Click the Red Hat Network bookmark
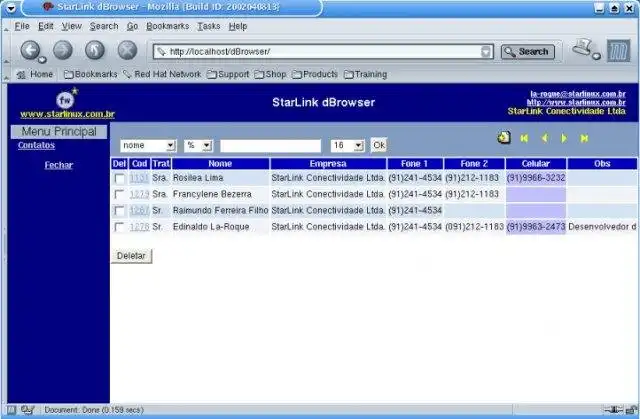Image resolution: width=640 pixels, height=419 pixels. coord(162,74)
